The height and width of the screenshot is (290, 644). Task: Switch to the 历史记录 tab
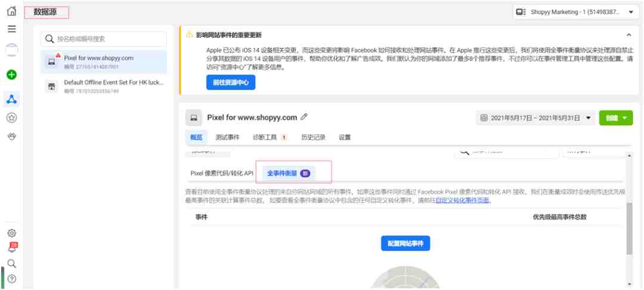[x=313, y=137]
